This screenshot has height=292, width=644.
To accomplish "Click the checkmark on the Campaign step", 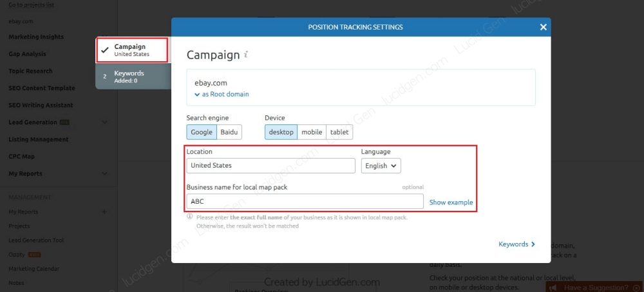I will (x=104, y=50).
